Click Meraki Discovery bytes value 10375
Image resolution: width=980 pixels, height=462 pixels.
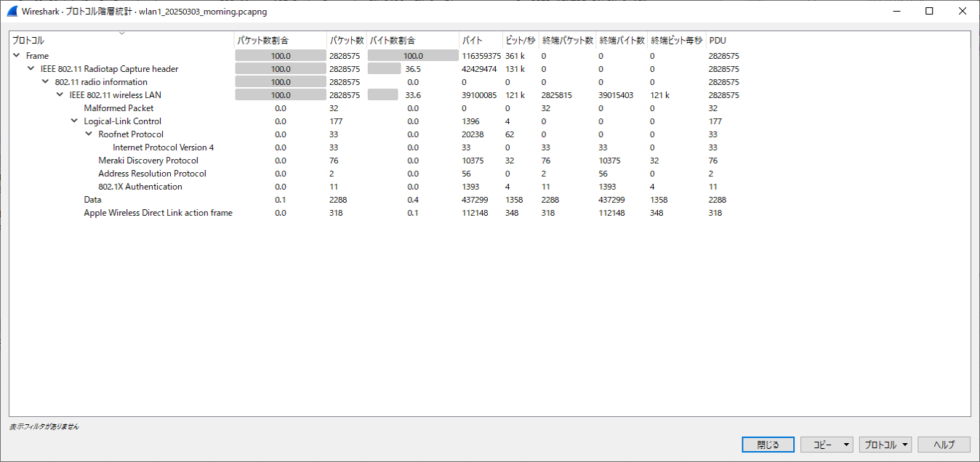tap(473, 161)
